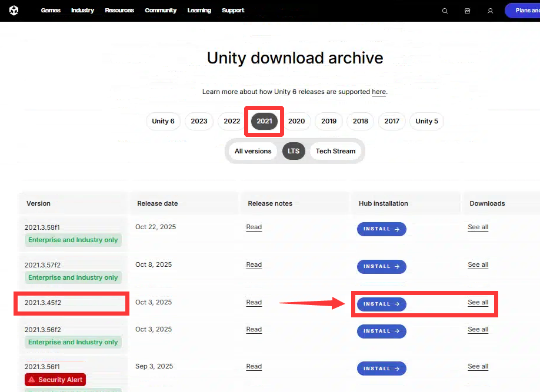This screenshot has width=540, height=392.
Task: Select the Unity 5 version tab
Action: [x=426, y=121]
